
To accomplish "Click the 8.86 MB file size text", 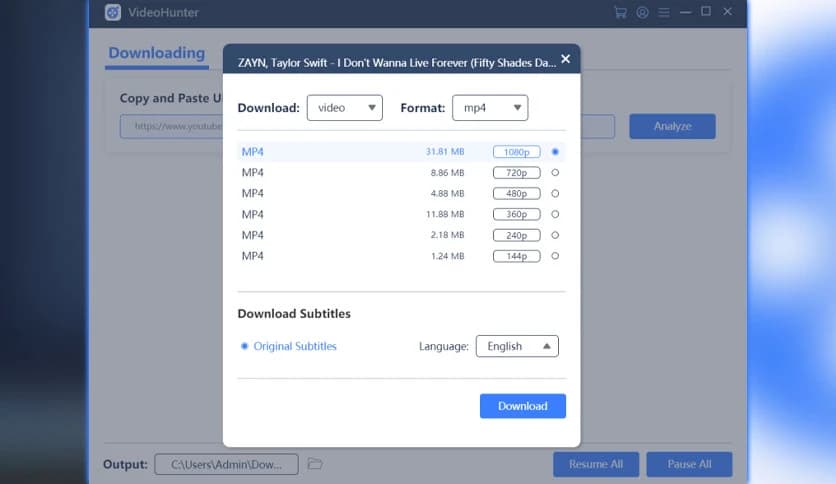I will coord(447,173).
